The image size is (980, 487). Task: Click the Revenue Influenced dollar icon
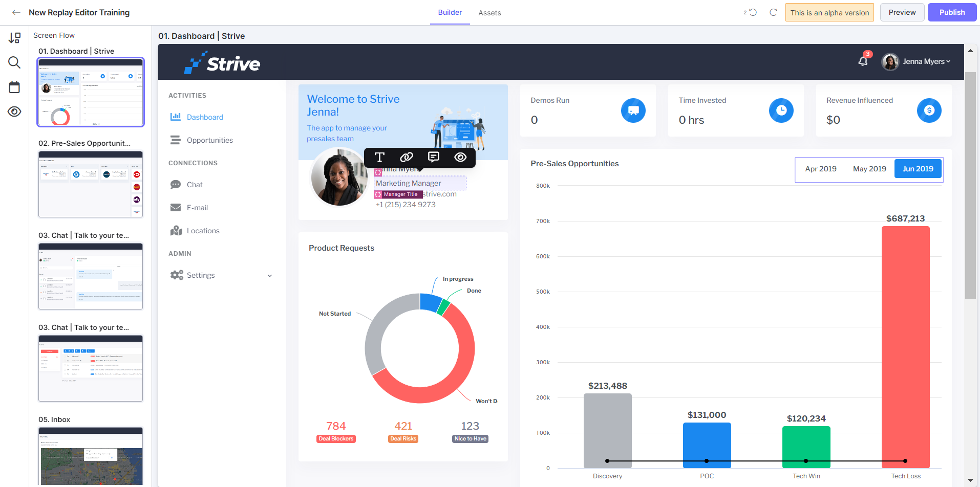pyautogui.click(x=929, y=110)
